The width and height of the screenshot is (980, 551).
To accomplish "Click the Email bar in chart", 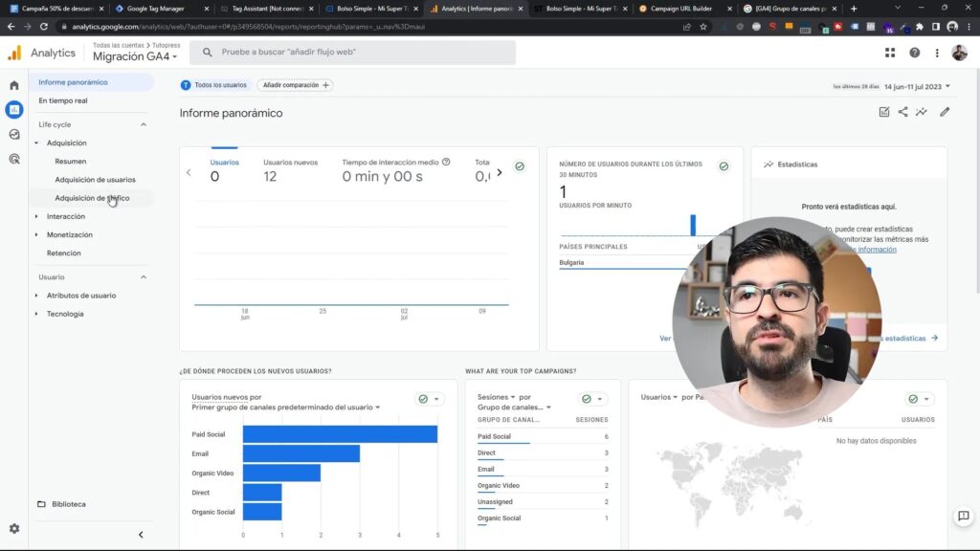I will [301, 453].
